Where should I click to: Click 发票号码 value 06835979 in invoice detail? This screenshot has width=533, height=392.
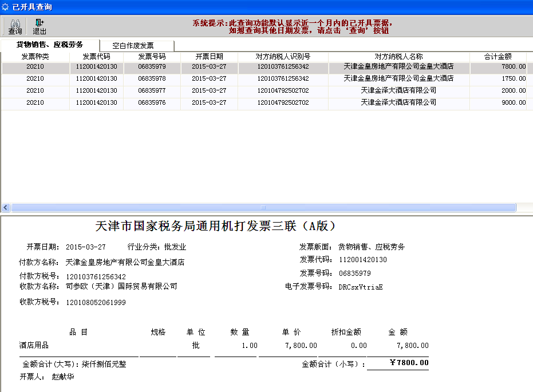[355, 274]
